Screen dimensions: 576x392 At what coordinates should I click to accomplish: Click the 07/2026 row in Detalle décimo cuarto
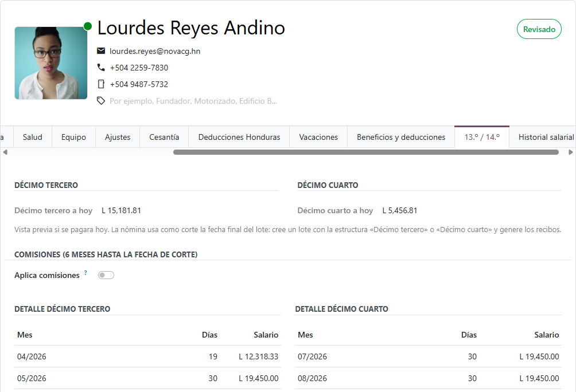[x=429, y=356]
